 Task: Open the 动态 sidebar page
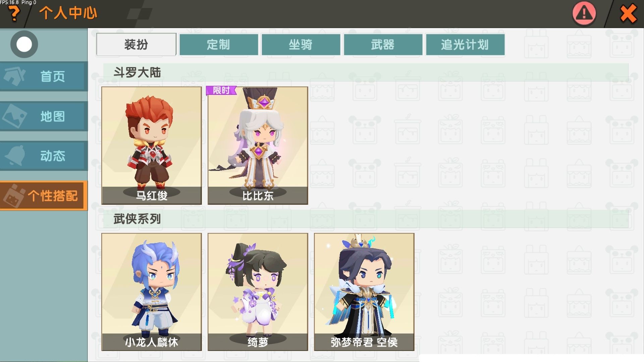(44, 156)
